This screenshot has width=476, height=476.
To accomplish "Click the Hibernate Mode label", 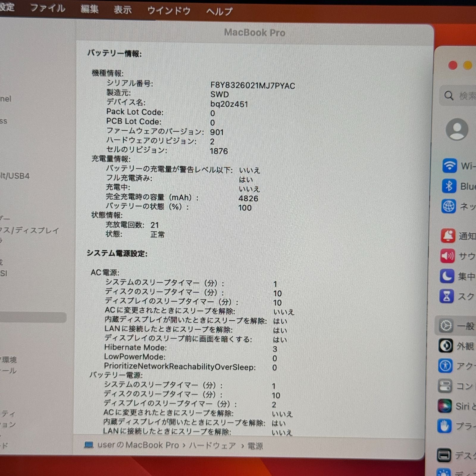I will pyautogui.click(x=135, y=347).
